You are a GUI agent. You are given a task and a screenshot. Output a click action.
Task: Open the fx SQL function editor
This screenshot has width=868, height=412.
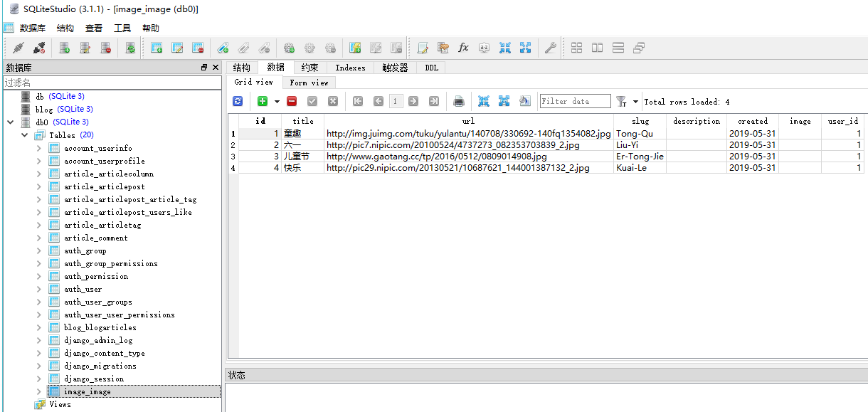(x=463, y=48)
